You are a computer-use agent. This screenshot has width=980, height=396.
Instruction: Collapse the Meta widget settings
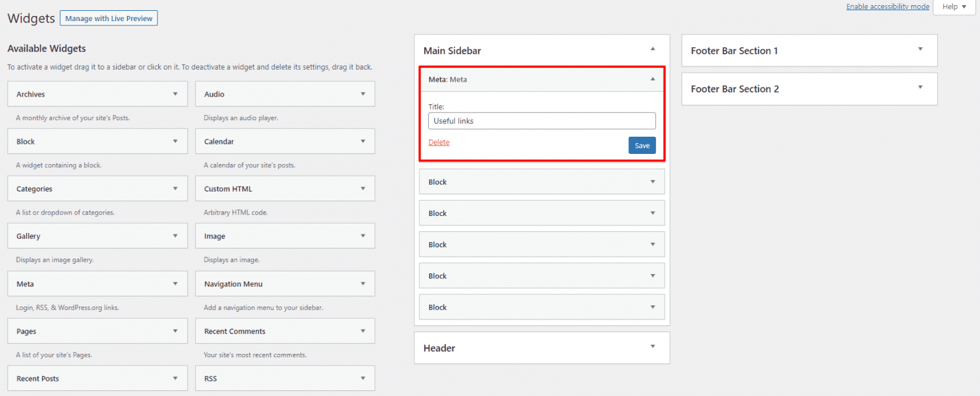[x=652, y=79]
